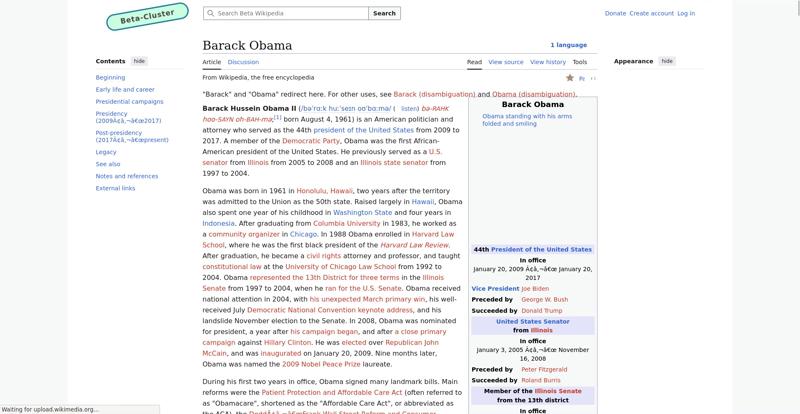800x414 pixels.
Task: Open the View history tab
Action: [x=548, y=62]
